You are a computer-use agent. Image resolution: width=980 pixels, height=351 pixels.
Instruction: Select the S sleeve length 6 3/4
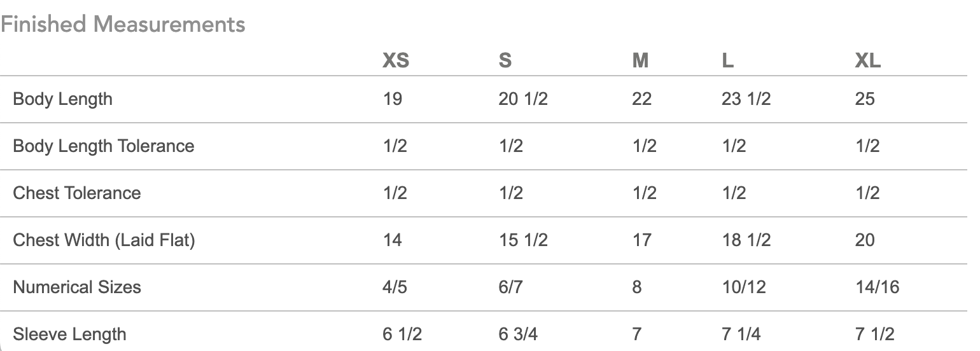518,334
